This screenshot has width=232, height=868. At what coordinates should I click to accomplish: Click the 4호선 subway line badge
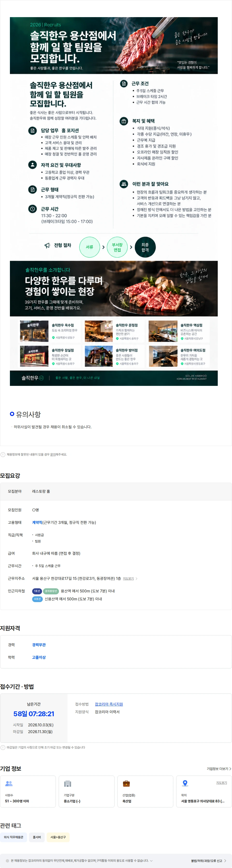coord(37,599)
